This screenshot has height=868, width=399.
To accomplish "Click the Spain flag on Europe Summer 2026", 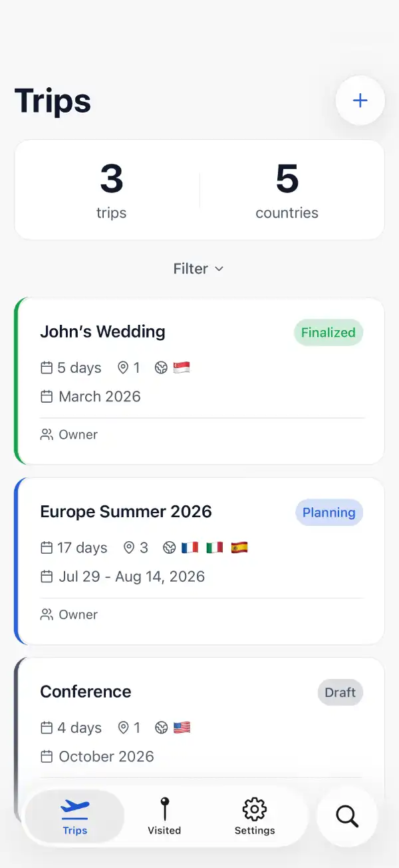I will click(239, 547).
